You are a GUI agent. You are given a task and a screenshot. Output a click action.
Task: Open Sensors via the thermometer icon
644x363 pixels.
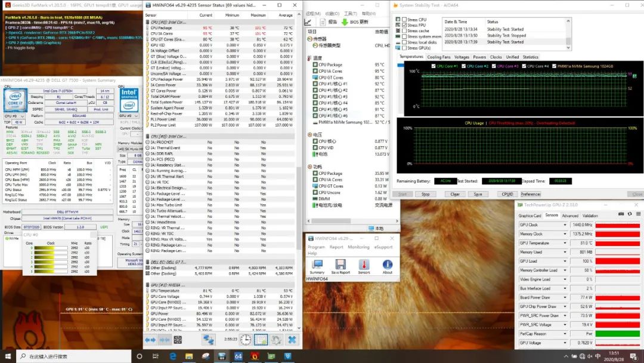point(364,264)
